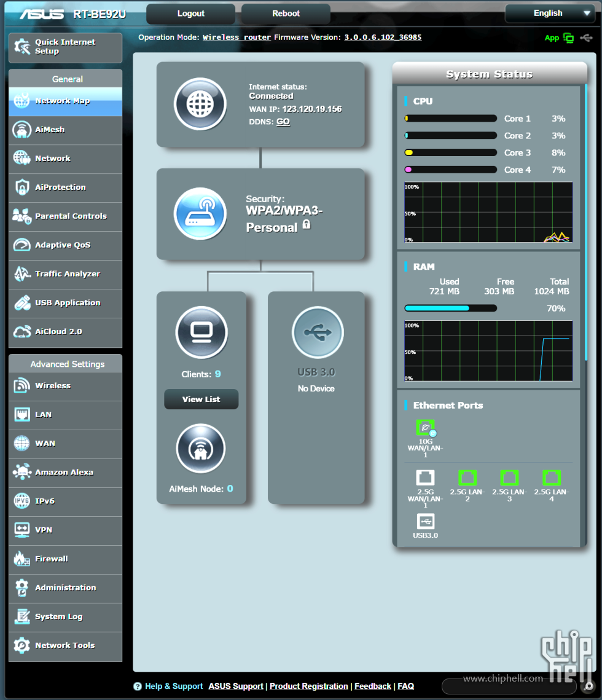This screenshot has width=602, height=700.
Task: Click the Parental Controls people icon
Action: point(22,216)
